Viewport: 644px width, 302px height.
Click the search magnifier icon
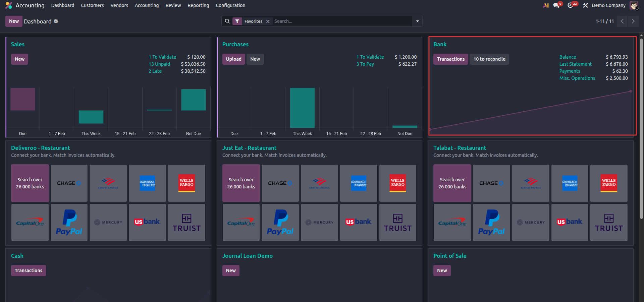click(227, 21)
